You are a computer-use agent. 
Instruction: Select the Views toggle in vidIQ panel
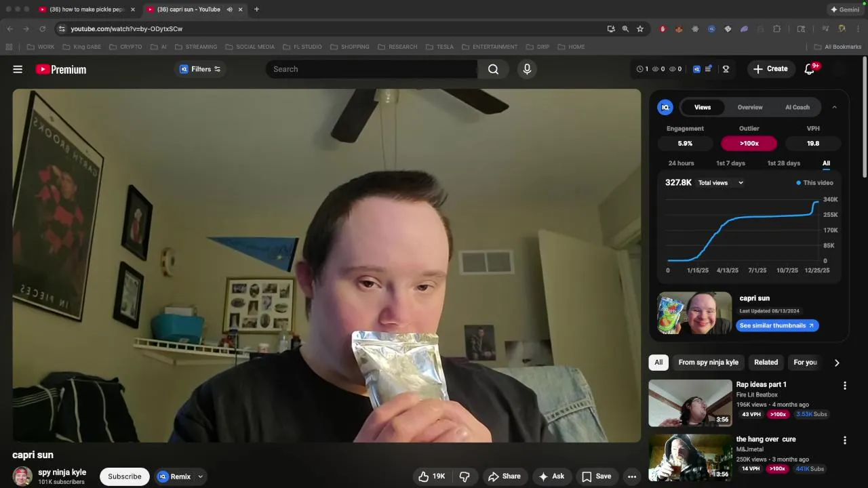tap(703, 107)
